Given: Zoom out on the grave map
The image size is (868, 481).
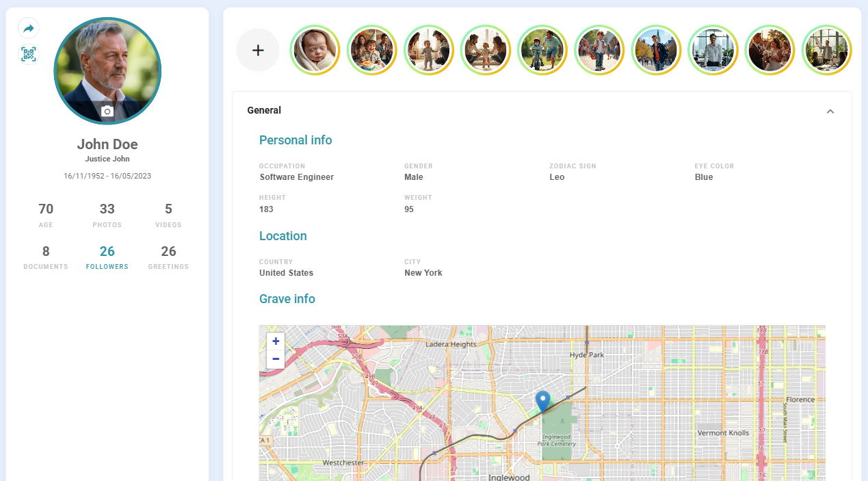Looking at the screenshot, I should pos(276,359).
